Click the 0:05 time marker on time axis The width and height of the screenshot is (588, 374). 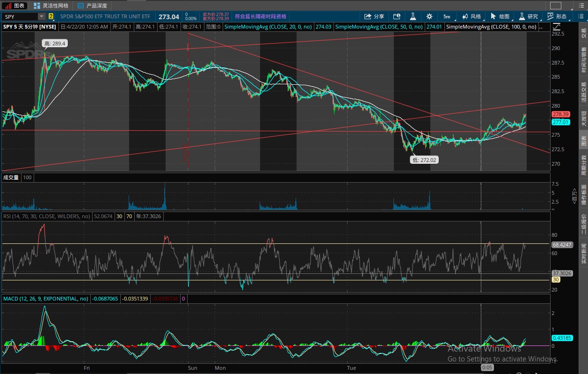(x=487, y=367)
